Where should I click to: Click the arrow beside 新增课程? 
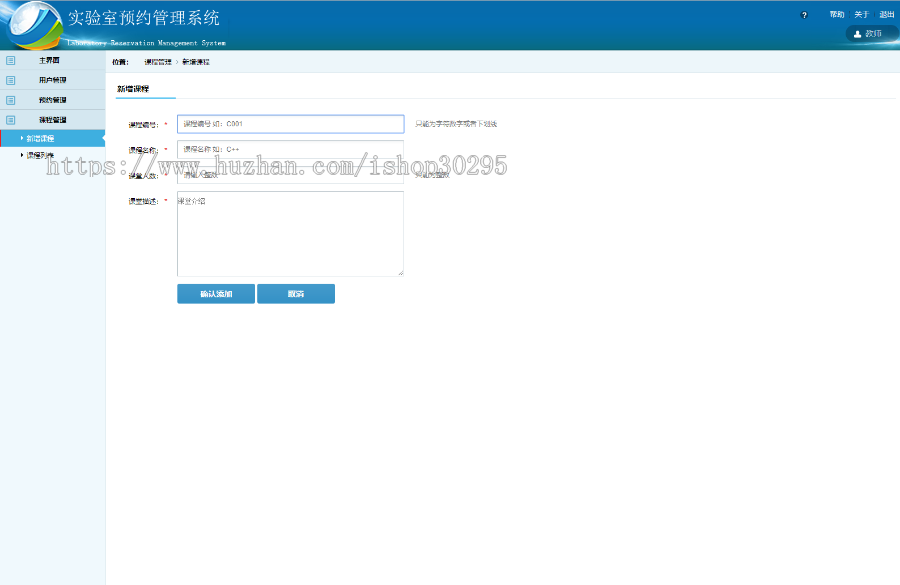pos(21,137)
